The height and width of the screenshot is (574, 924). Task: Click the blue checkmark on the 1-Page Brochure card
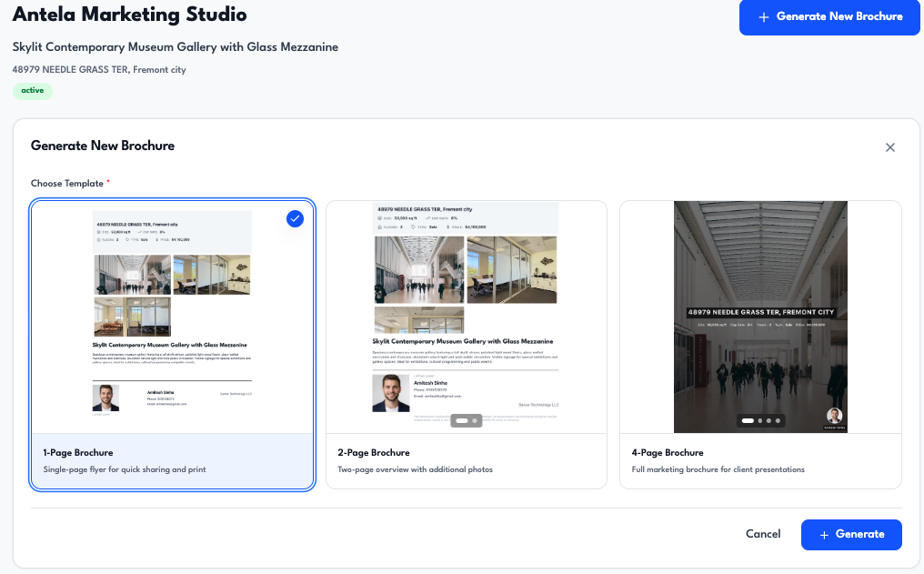point(295,218)
